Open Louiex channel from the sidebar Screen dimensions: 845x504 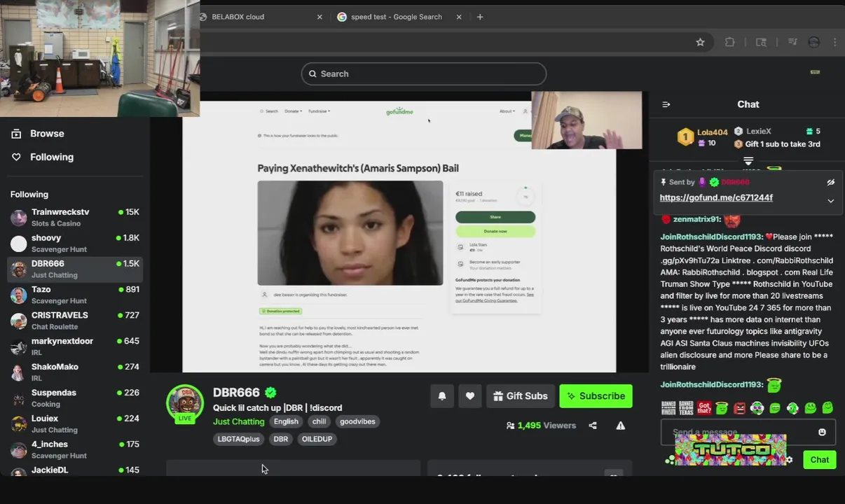[75, 424]
